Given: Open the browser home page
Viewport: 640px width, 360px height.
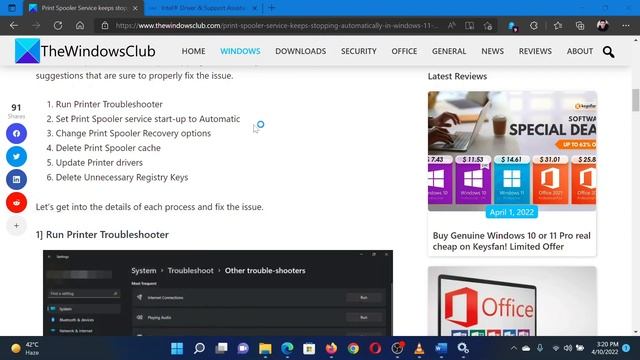Looking at the screenshot, I should pyautogui.click(x=80, y=26).
